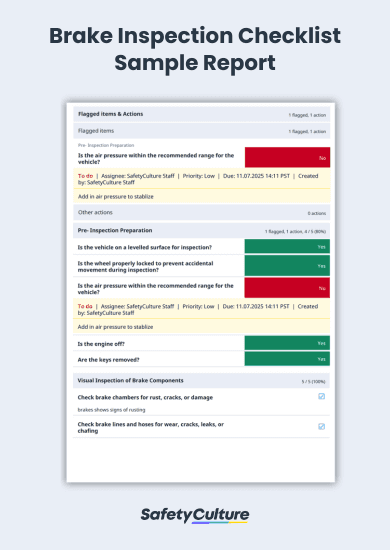Image resolution: width=390 pixels, height=550 pixels.
Task: Click Yes answer for wheel locked question
Action: click(x=287, y=266)
